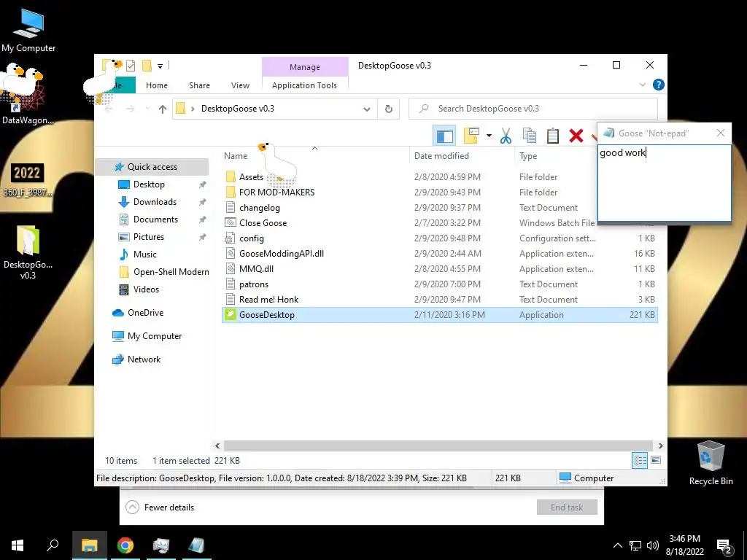Open Customize Quick Access Toolbar dropdown
The width and height of the screenshot is (747, 560).
click(160, 66)
